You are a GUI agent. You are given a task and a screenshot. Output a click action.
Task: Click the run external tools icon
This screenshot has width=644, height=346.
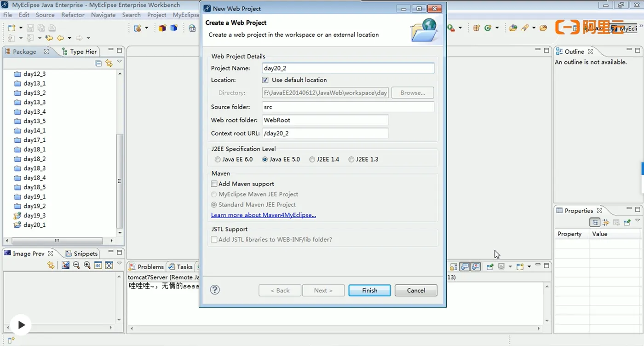tap(451, 28)
